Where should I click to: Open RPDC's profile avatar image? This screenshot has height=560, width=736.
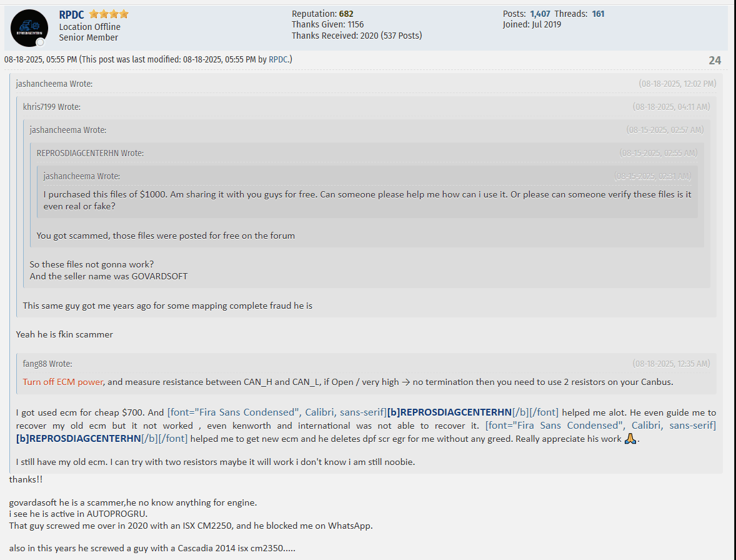click(29, 27)
